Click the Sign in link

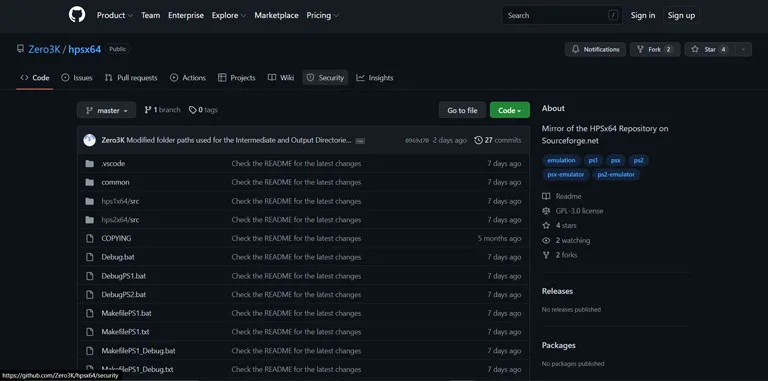click(x=643, y=15)
